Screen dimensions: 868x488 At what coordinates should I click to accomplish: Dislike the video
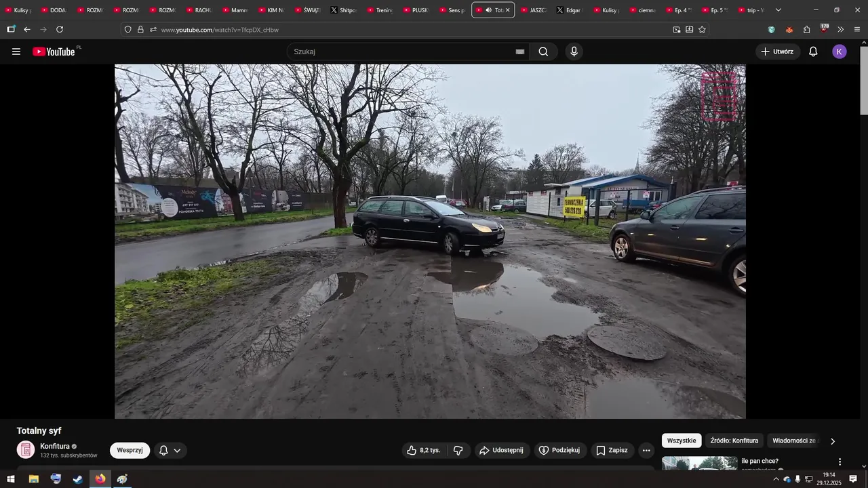458,450
